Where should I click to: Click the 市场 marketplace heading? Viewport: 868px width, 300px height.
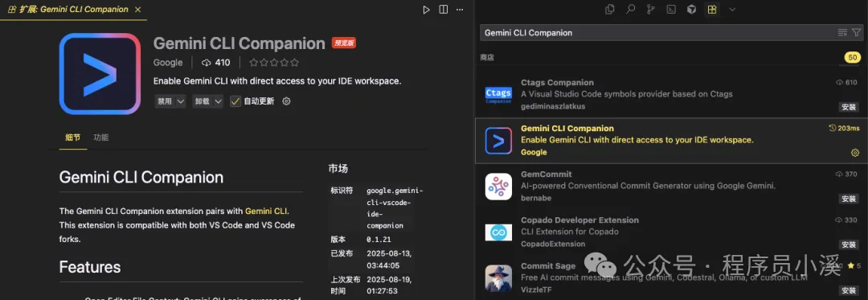338,169
